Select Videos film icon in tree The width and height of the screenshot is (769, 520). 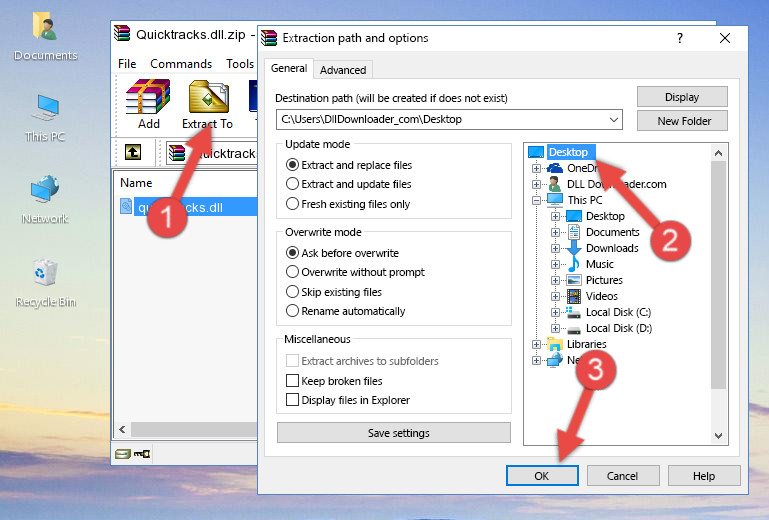[x=574, y=296]
